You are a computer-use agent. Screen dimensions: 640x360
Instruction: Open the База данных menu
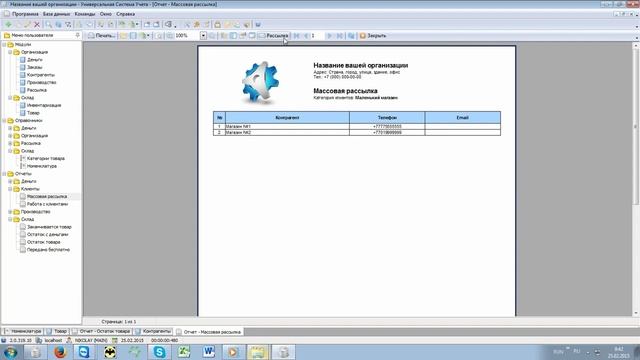tap(56, 14)
